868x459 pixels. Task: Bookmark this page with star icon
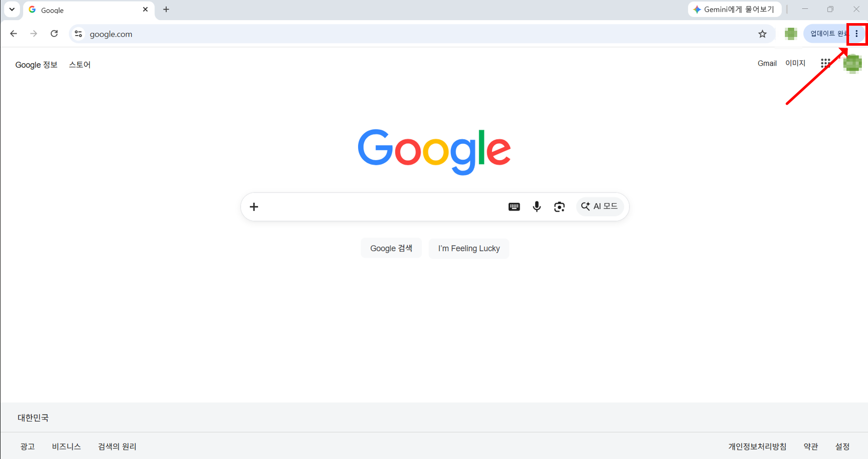point(762,34)
